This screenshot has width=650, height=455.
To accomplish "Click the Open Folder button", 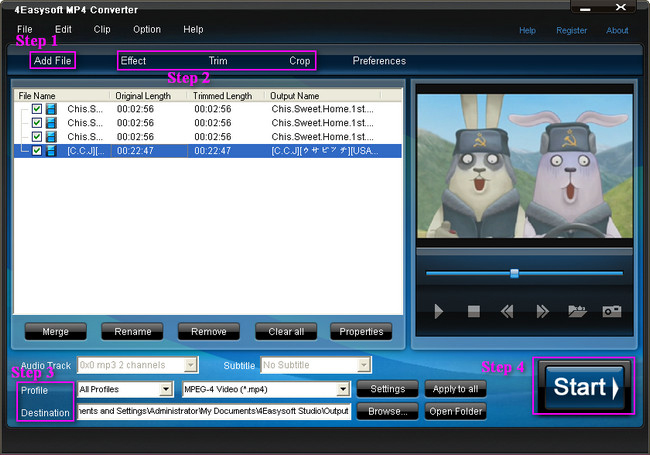I will click(x=455, y=411).
